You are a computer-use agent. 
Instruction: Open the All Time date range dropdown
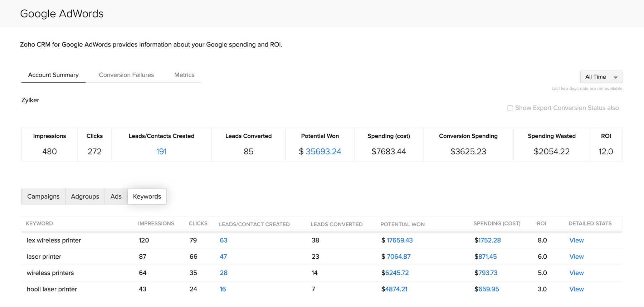601,77
